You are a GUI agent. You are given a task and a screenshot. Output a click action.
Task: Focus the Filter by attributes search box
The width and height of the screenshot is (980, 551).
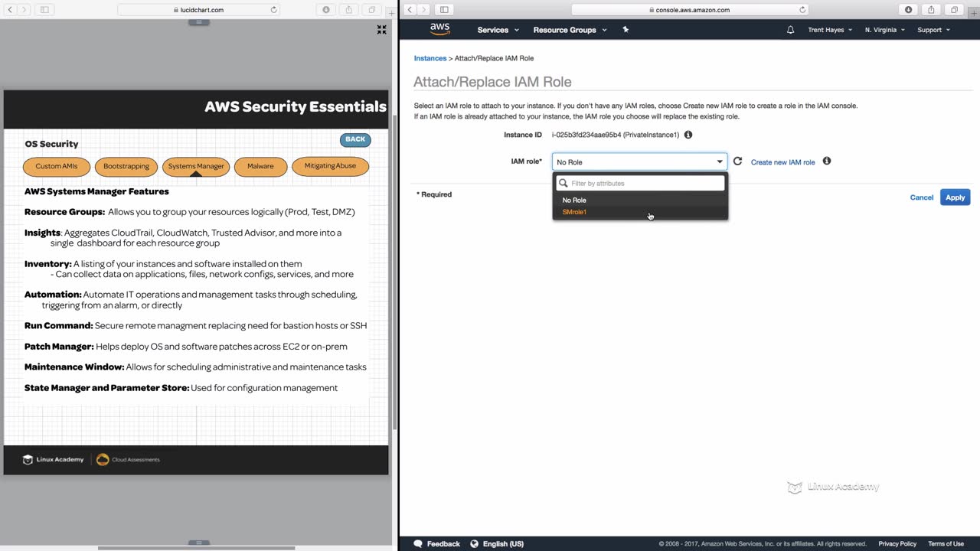tap(640, 184)
